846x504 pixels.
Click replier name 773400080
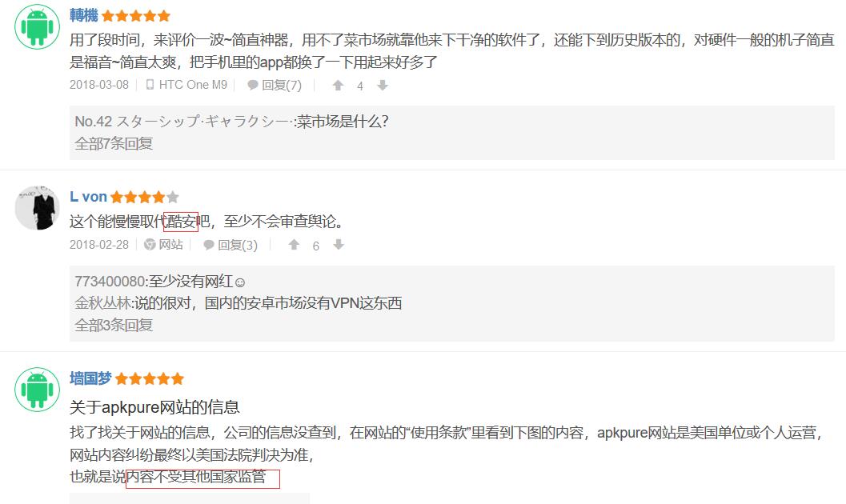click(x=110, y=282)
